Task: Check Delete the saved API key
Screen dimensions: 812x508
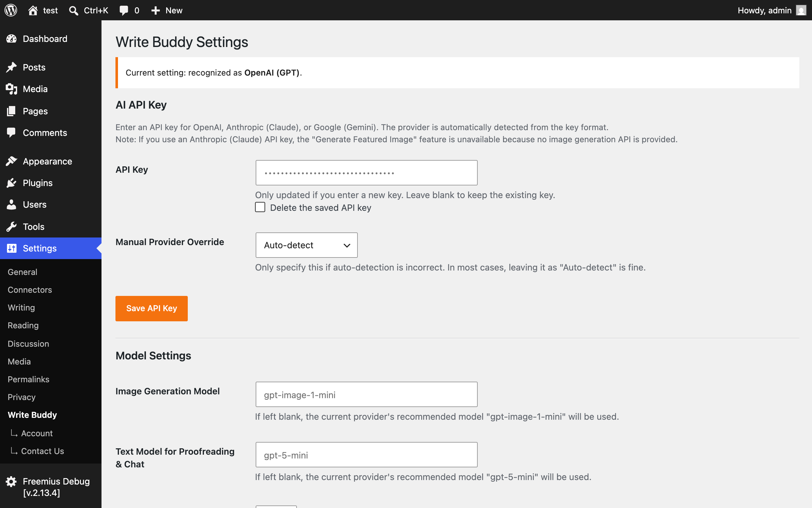Action: 260,207
